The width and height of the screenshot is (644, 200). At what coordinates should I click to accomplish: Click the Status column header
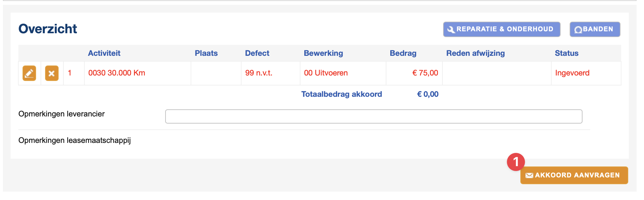tap(566, 53)
